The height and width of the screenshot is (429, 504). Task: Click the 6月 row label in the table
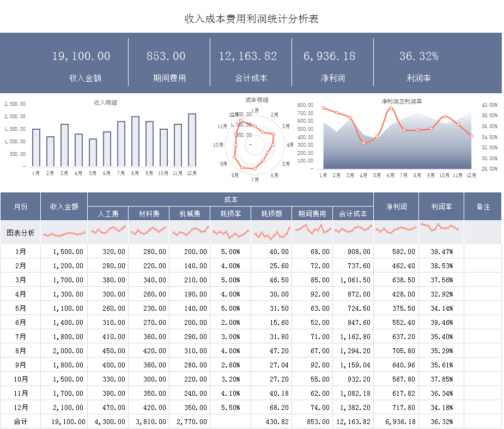[21, 322]
